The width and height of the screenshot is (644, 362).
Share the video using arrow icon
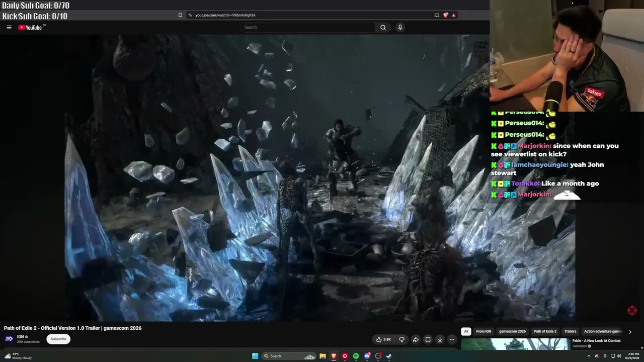click(416, 339)
